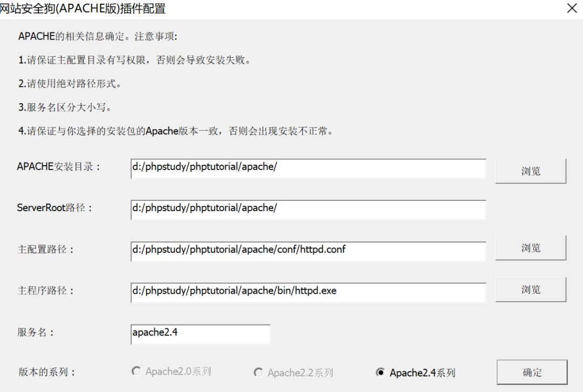Click the ServerRoot路径 input field
Image resolution: width=583 pixels, height=392 pixels.
[308, 210]
